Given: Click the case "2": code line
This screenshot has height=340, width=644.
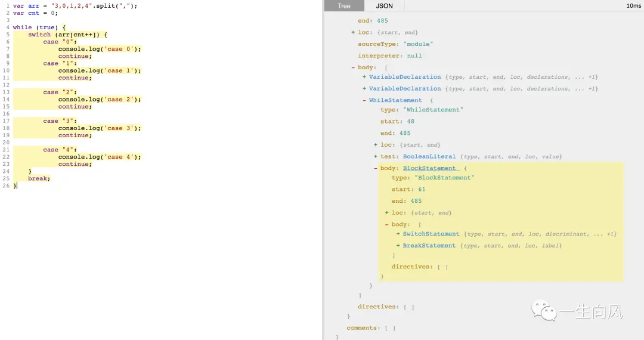Looking at the screenshot, I should click(60, 92).
